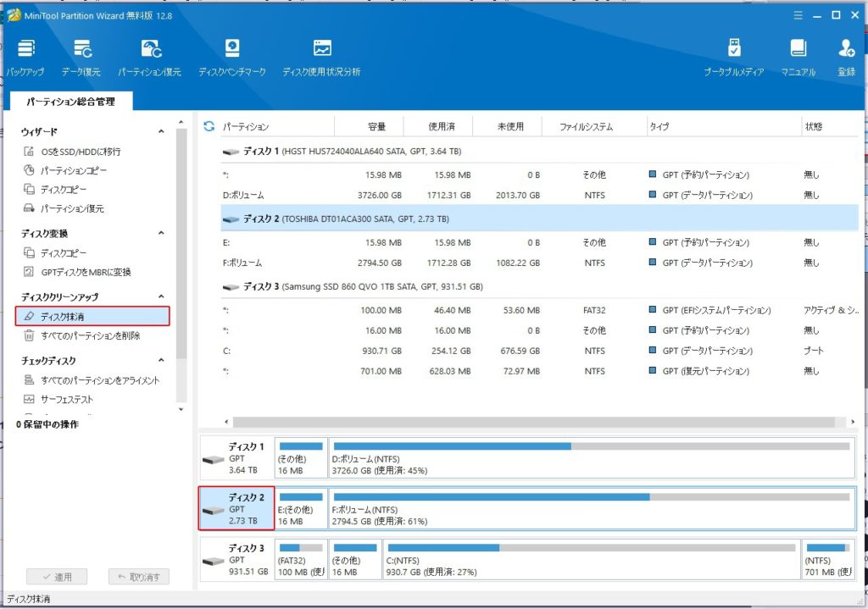Open the hamburger menu in the title bar

point(798,15)
